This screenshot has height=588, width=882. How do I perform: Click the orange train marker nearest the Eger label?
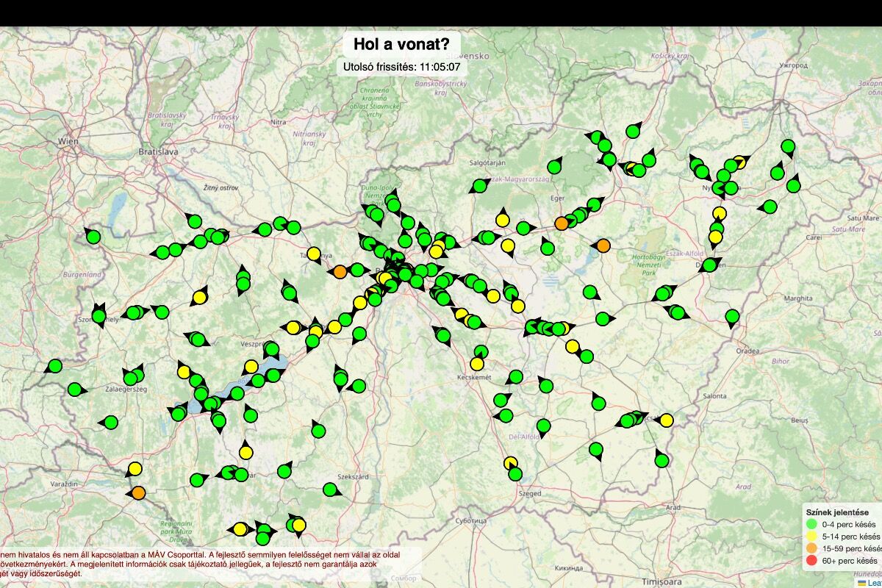click(x=562, y=223)
